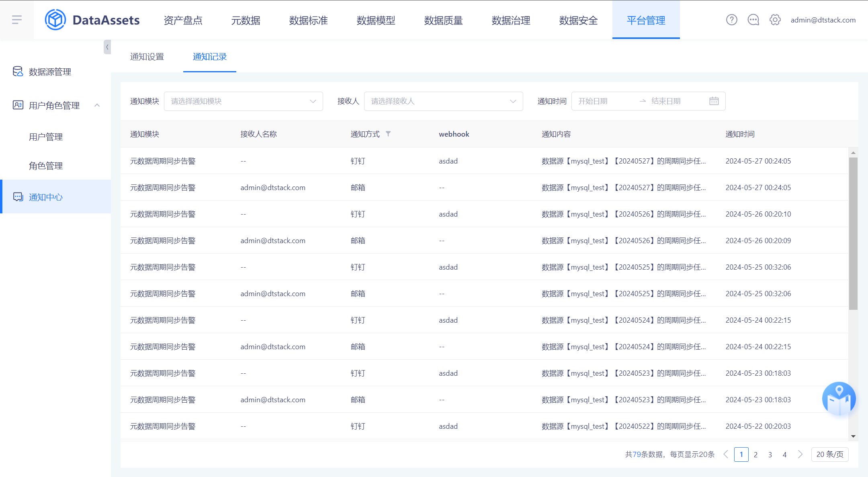868x477 pixels.
Task: Select the 平台管理 top menu
Action: point(646,20)
